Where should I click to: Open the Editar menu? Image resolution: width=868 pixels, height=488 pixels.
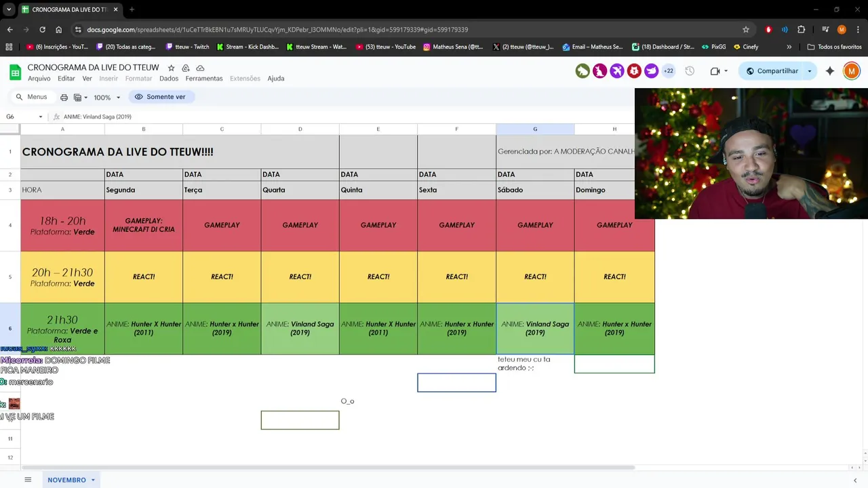(66, 79)
